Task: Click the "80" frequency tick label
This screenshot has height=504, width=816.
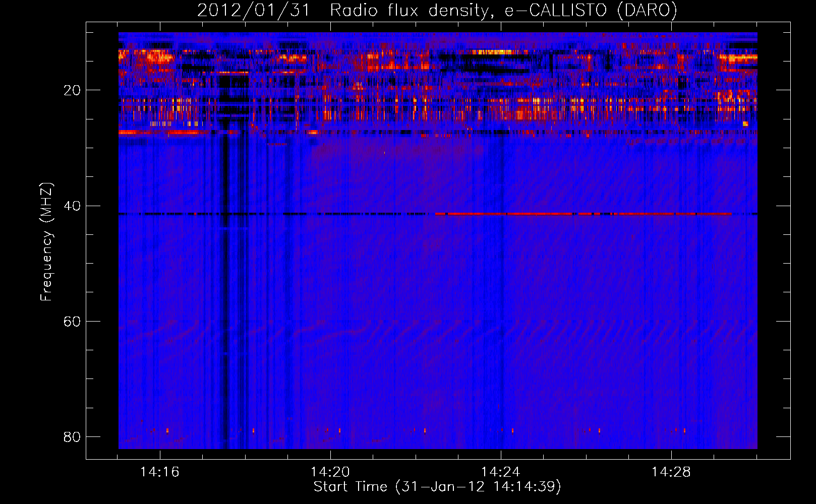Action: [72, 437]
